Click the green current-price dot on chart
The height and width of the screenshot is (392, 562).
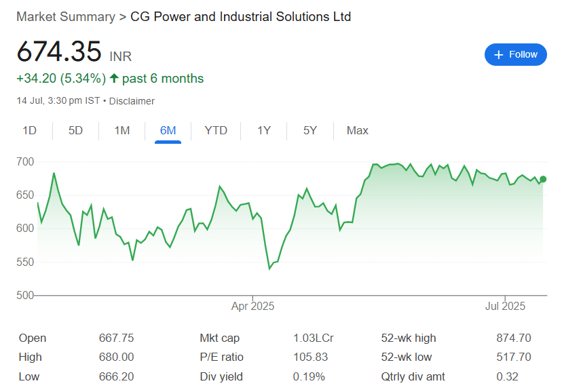point(543,179)
